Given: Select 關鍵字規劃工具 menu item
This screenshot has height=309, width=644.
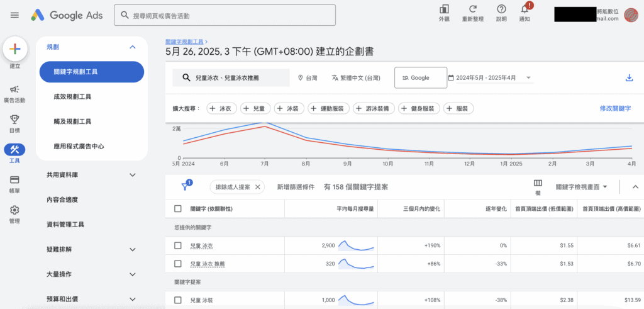Looking at the screenshot, I should [92, 72].
